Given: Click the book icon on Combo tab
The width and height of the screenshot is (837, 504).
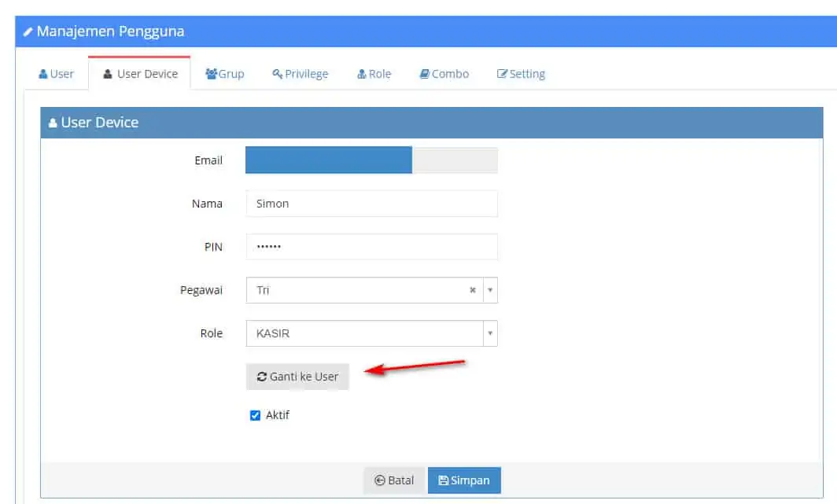Looking at the screenshot, I should point(424,74).
